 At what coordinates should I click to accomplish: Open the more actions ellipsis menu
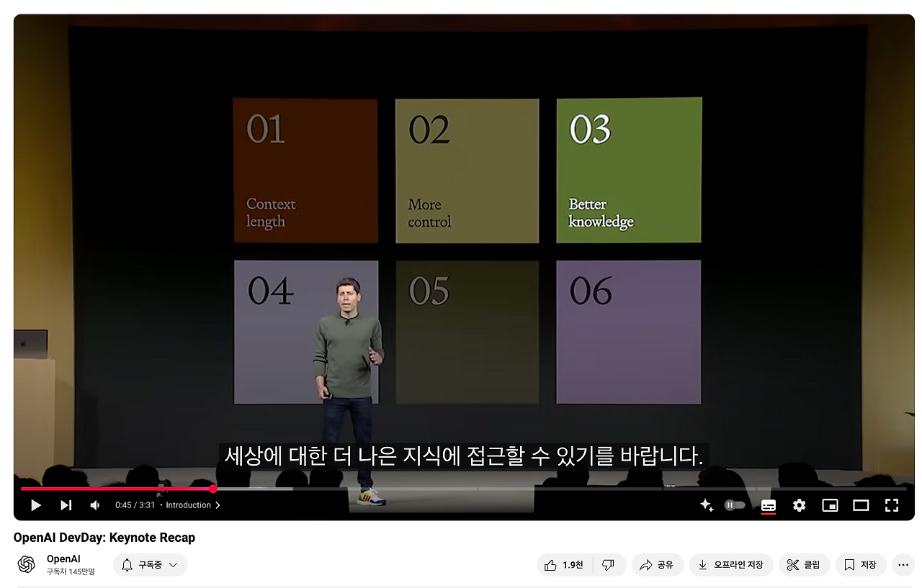[x=903, y=565]
